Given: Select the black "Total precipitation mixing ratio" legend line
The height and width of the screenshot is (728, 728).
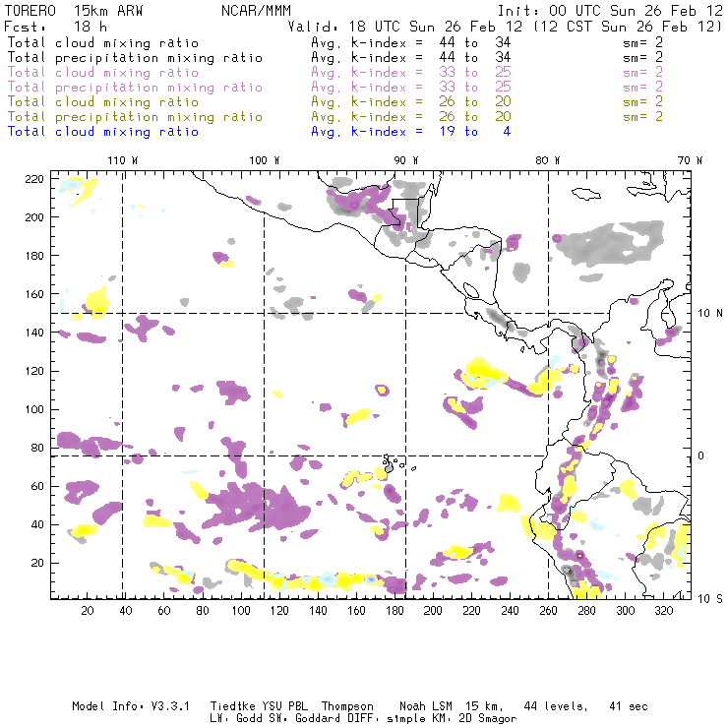Looking at the screenshot, I should [135, 58].
